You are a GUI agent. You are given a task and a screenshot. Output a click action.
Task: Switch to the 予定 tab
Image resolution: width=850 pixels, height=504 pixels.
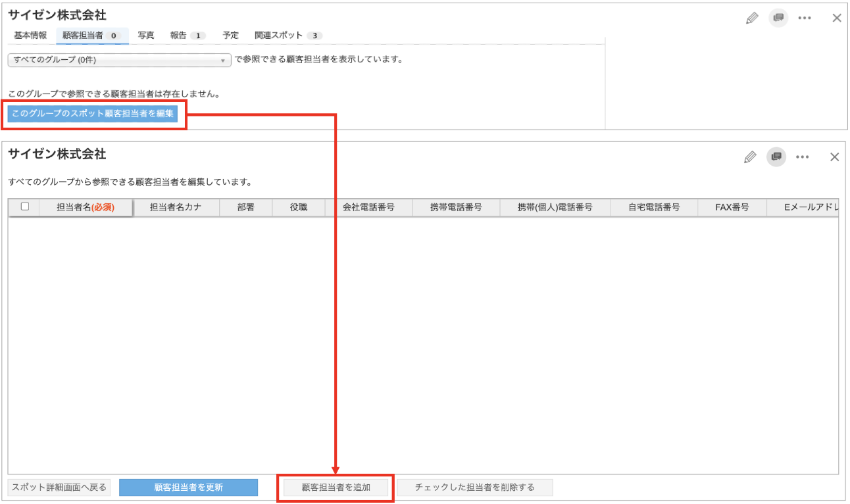[230, 36]
